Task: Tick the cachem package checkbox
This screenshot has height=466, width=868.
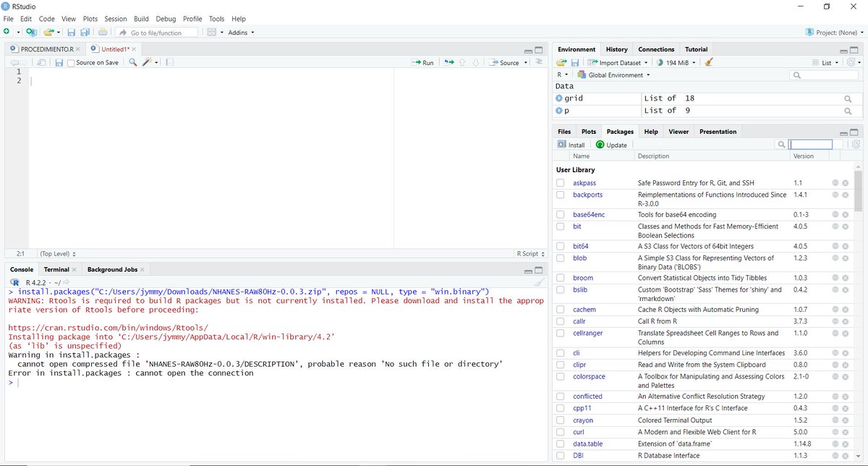Action: (561, 310)
